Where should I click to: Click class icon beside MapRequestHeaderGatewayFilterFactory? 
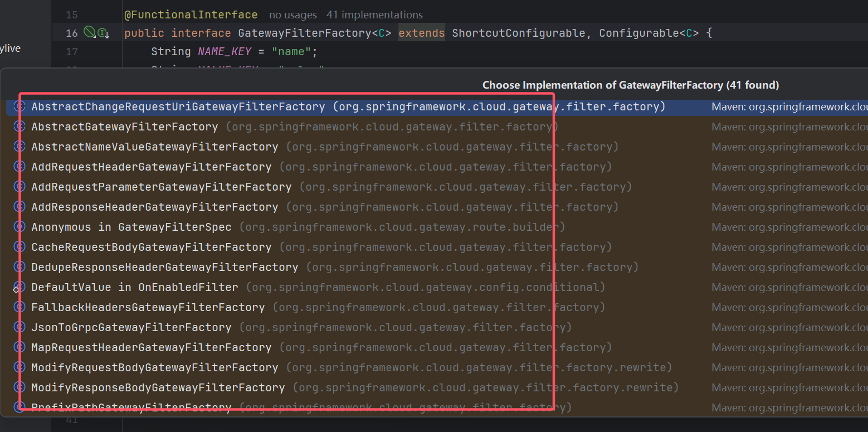coord(19,347)
